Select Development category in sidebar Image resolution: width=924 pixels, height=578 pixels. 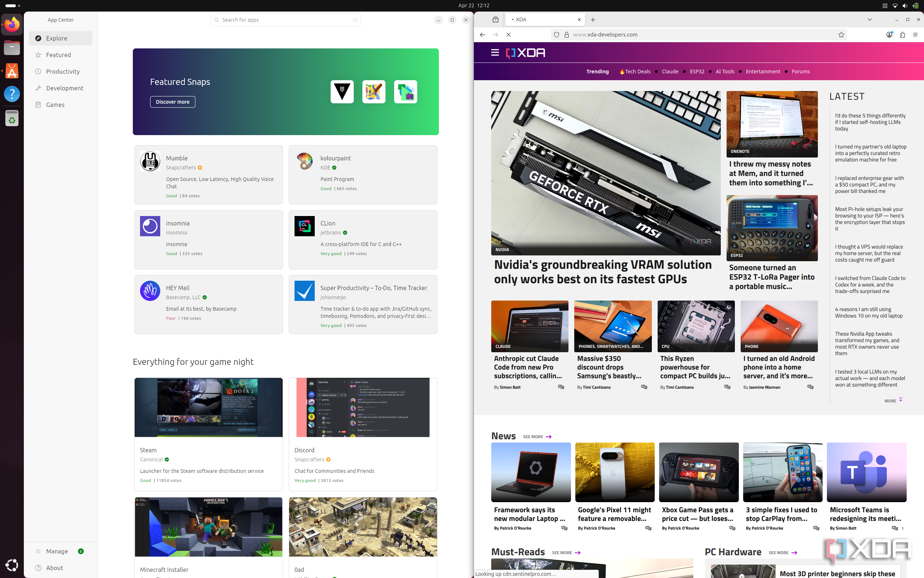coord(60,88)
